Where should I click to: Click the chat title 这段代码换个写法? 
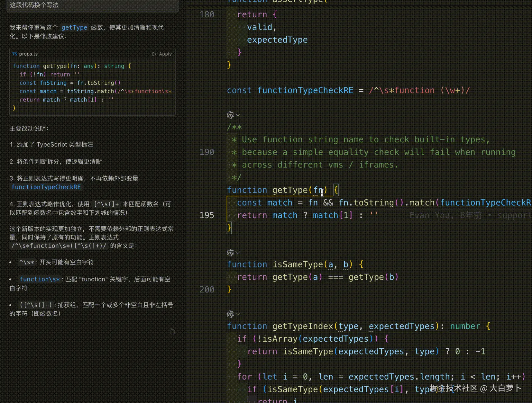[34, 5]
